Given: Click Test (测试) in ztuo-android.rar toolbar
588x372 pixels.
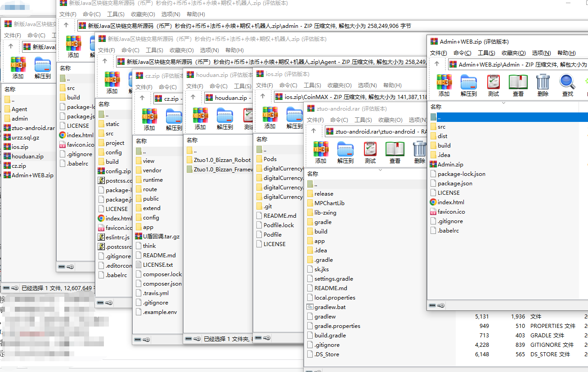Looking at the screenshot, I should [x=370, y=152].
